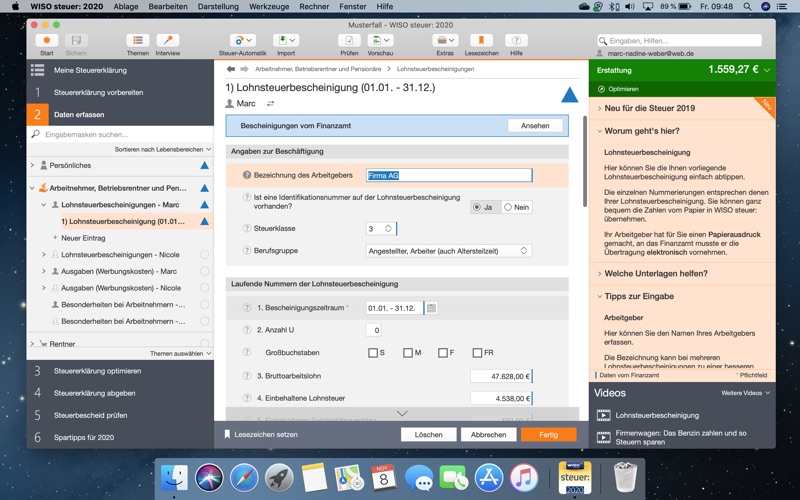This screenshot has height=500, width=800.
Task: Toggle status circle for Lohnsteuerbescheinigungen - Nicole
Action: click(x=205, y=255)
